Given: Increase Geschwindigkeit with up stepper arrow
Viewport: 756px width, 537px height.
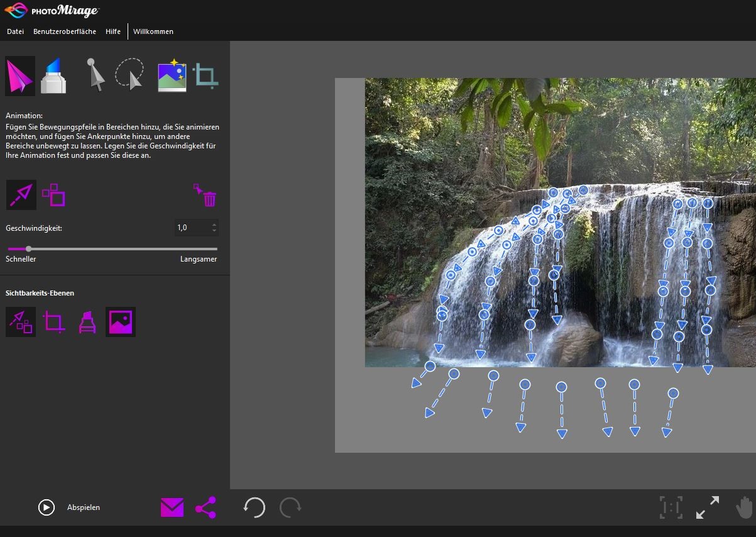Looking at the screenshot, I should pyautogui.click(x=214, y=224).
